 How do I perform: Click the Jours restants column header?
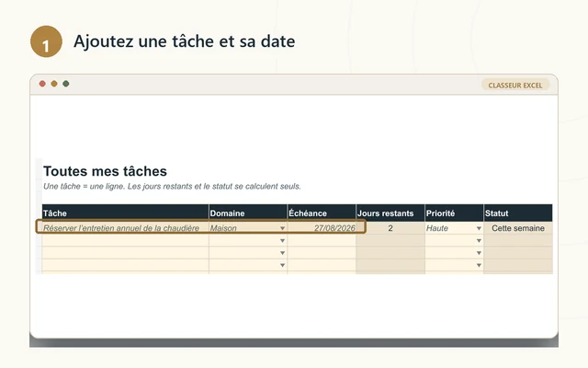[390, 213]
